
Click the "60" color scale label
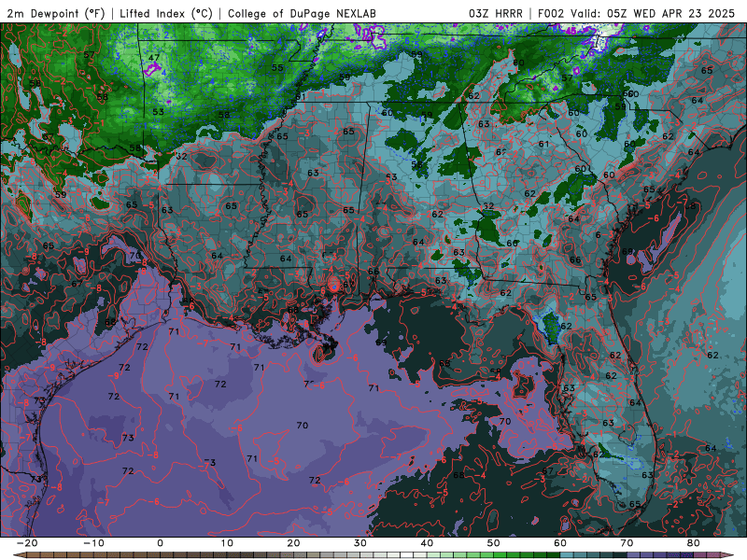click(560, 543)
